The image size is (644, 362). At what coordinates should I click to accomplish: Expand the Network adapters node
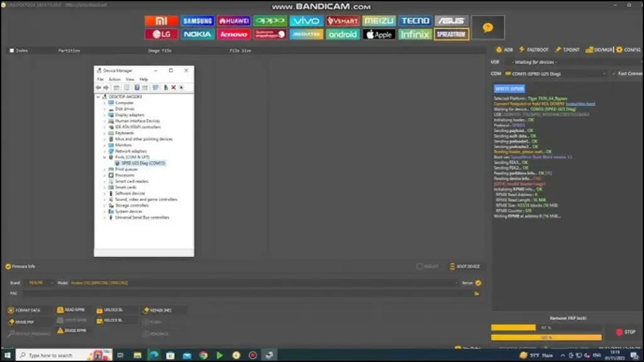click(104, 151)
